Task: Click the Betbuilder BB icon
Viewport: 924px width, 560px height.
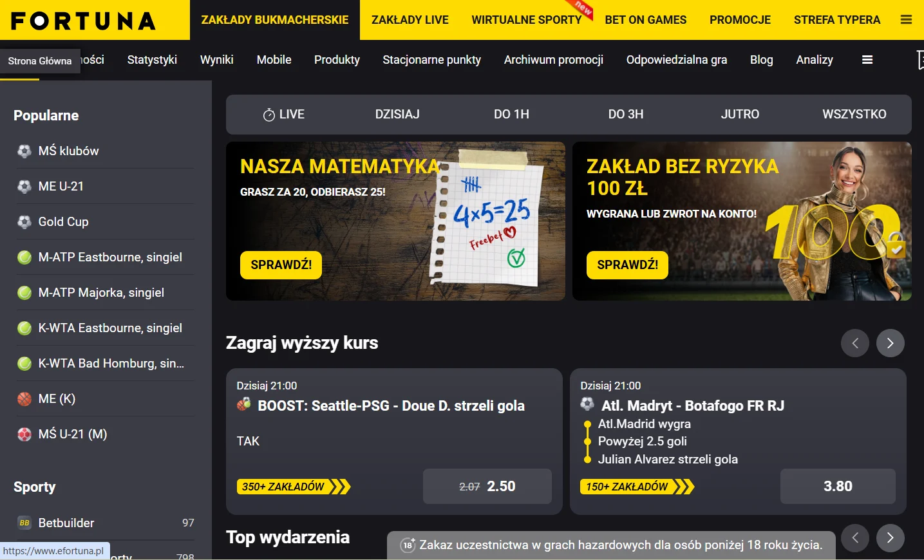Action: (24, 523)
